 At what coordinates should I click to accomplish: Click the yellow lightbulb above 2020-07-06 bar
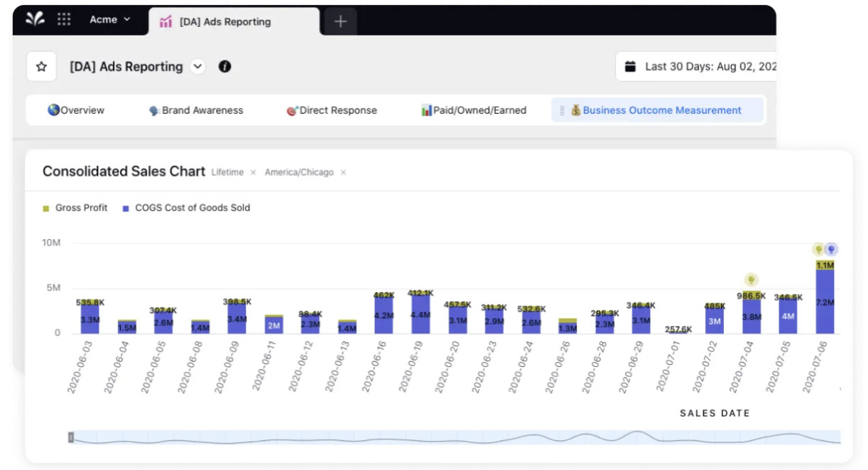coord(818,249)
